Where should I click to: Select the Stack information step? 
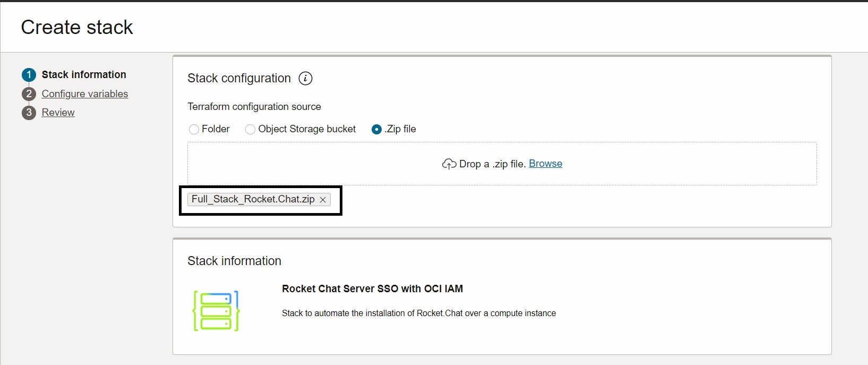(84, 75)
